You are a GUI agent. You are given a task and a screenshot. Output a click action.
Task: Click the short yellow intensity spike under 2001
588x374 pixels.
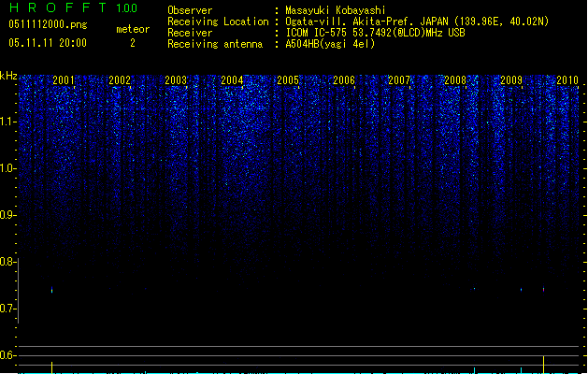pos(51,367)
